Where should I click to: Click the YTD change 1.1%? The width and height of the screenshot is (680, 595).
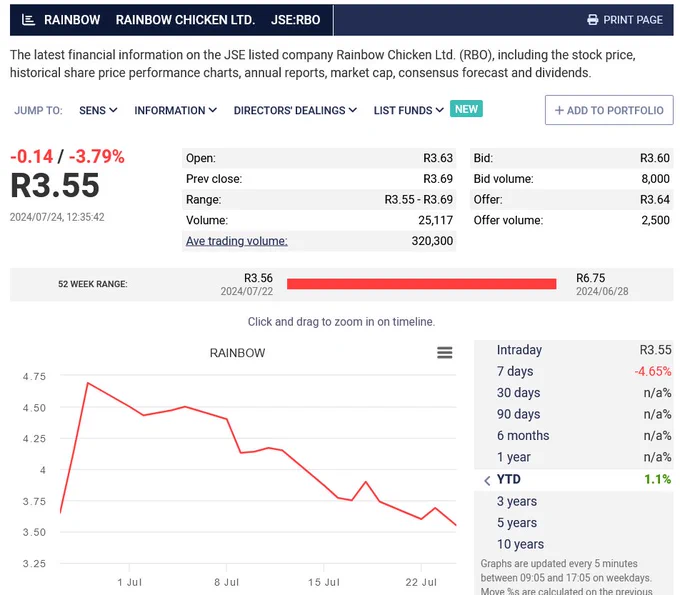(657, 479)
